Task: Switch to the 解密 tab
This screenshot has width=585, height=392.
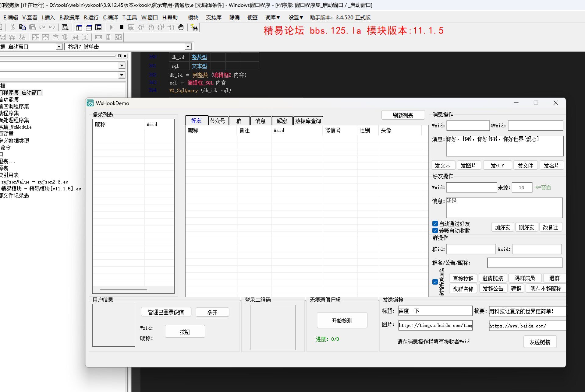Action: (x=282, y=121)
